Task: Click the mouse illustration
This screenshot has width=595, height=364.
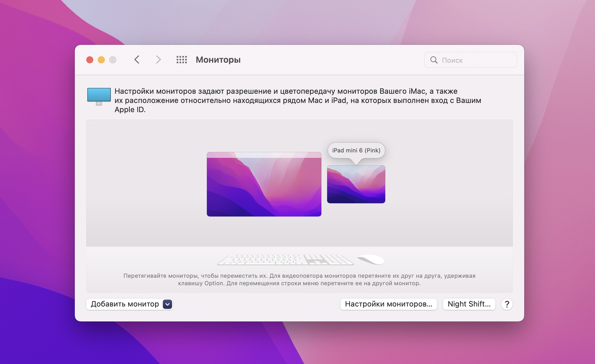Action: (371, 260)
